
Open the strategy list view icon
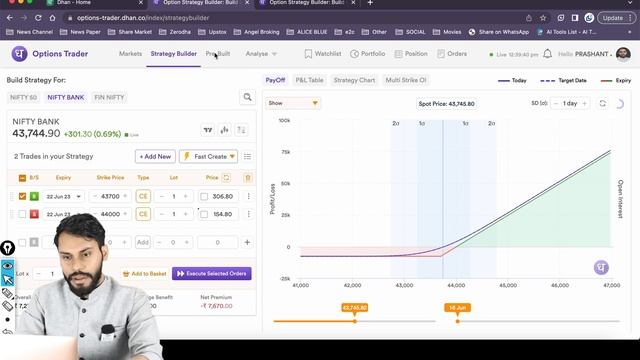point(247,157)
